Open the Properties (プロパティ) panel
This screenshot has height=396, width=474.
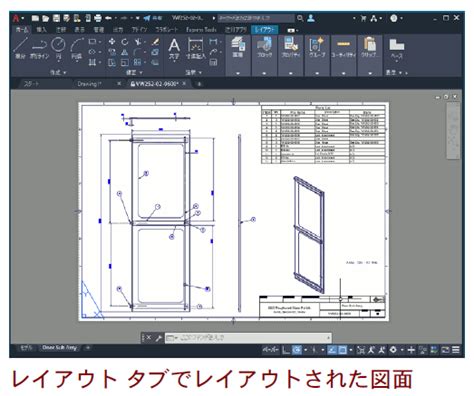tap(291, 47)
